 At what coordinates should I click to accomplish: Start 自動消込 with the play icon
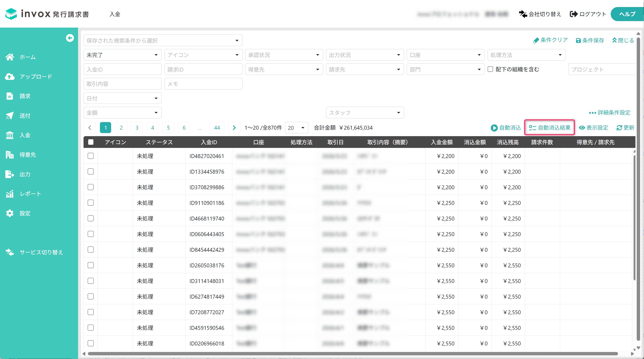coord(494,128)
